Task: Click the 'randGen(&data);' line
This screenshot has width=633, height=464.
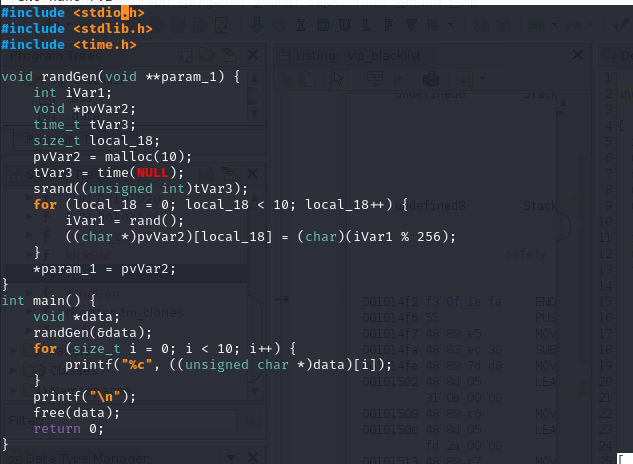Action: (x=92, y=333)
